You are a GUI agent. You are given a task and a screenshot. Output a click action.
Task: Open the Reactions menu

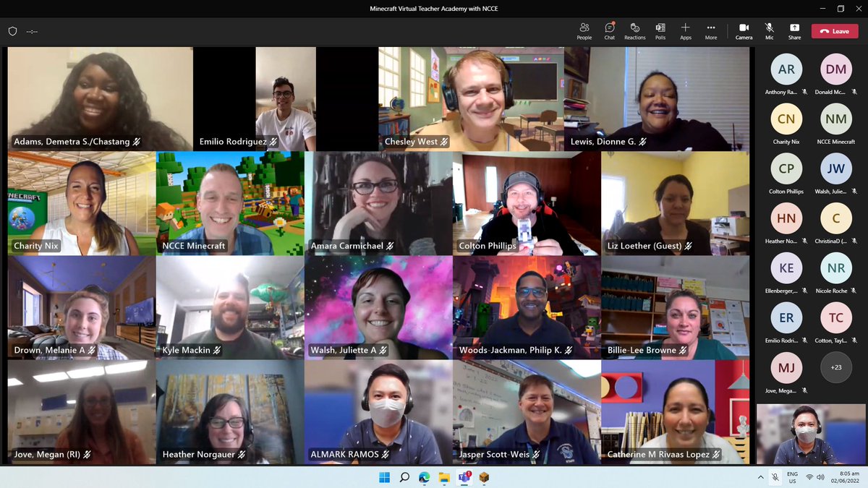coord(635,31)
